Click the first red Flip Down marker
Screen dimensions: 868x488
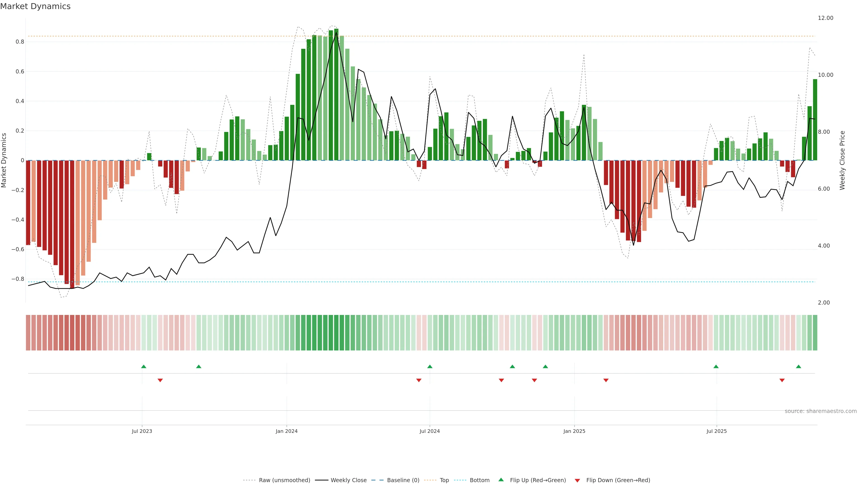coord(160,380)
